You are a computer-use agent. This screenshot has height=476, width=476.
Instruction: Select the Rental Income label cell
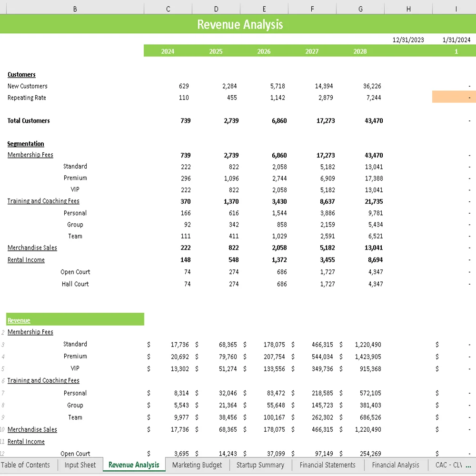(x=26, y=259)
